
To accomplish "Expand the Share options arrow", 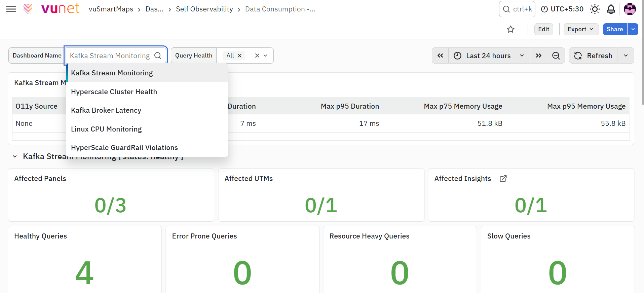I will click(x=633, y=29).
